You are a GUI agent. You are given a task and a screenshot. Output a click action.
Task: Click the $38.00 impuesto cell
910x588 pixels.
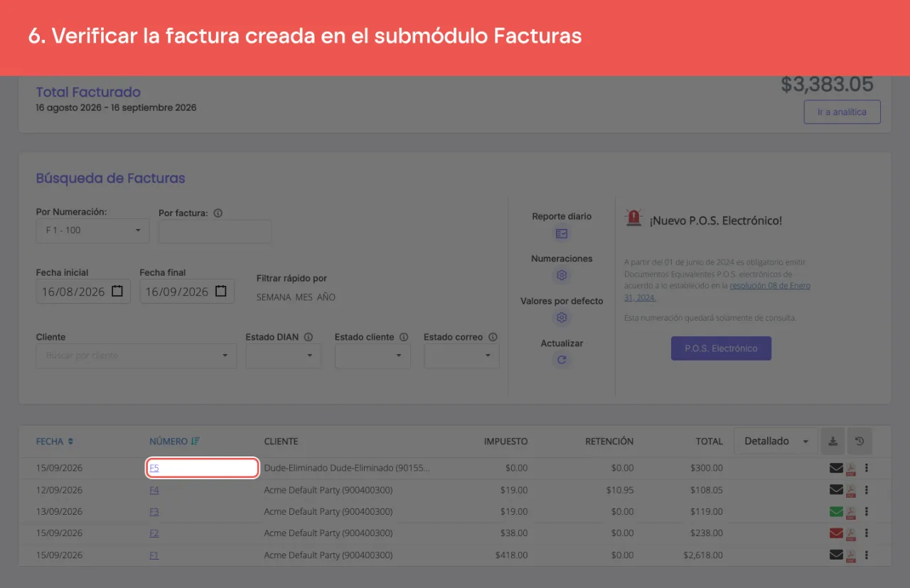pyautogui.click(x=513, y=533)
